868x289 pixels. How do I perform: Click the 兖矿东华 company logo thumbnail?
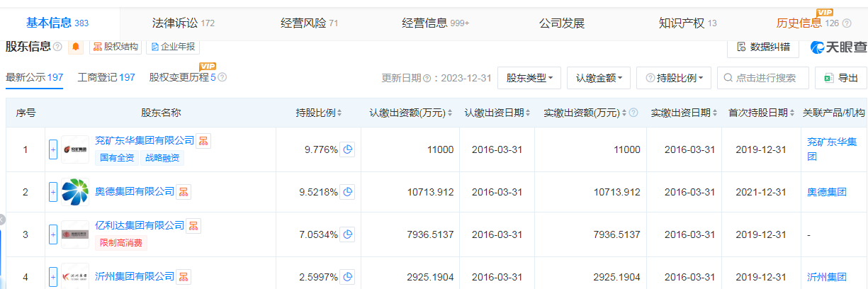click(75, 149)
